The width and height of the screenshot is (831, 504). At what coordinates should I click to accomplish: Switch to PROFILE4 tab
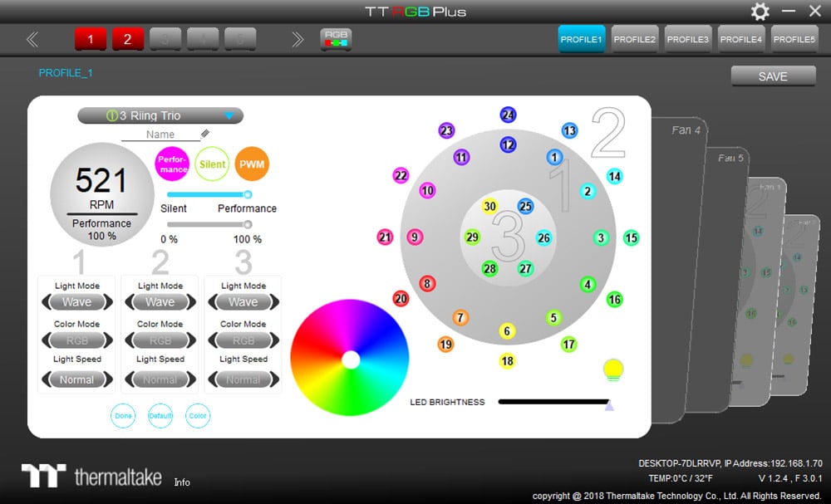point(741,39)
